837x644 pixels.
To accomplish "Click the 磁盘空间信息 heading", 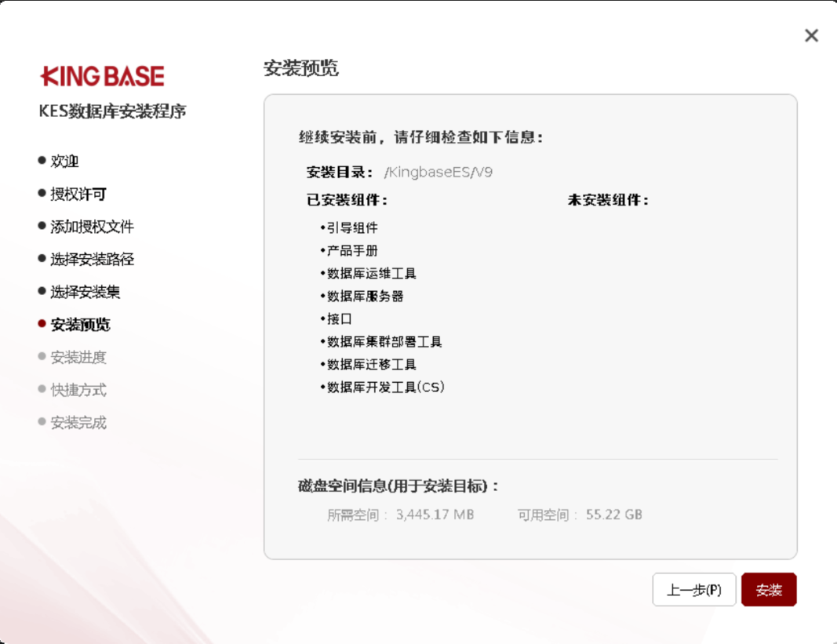I will [x=398, y=486].
